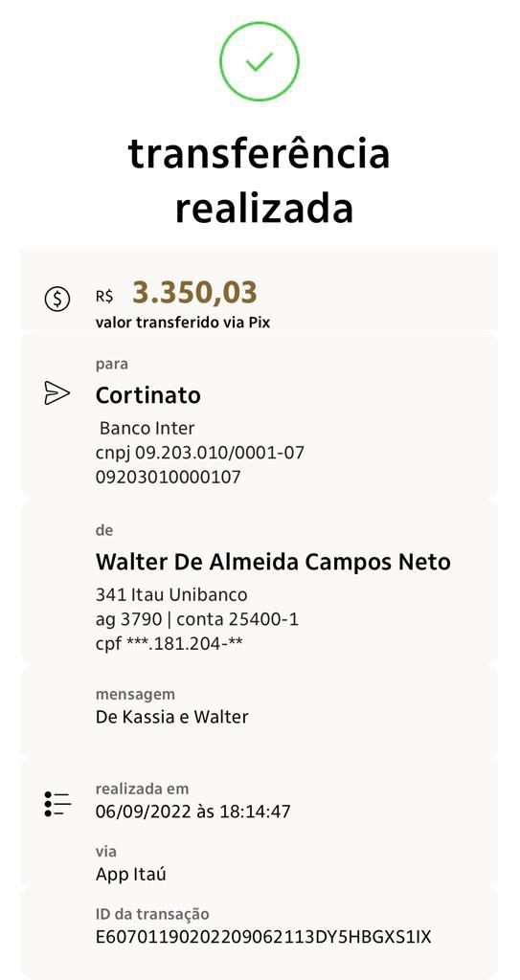Select the transaction ID code

pos(263,937)
